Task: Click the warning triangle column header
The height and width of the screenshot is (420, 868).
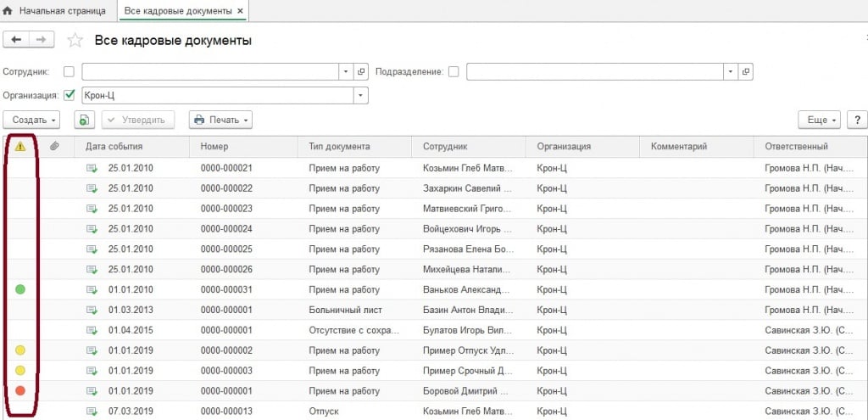Action: coord(20,147)
